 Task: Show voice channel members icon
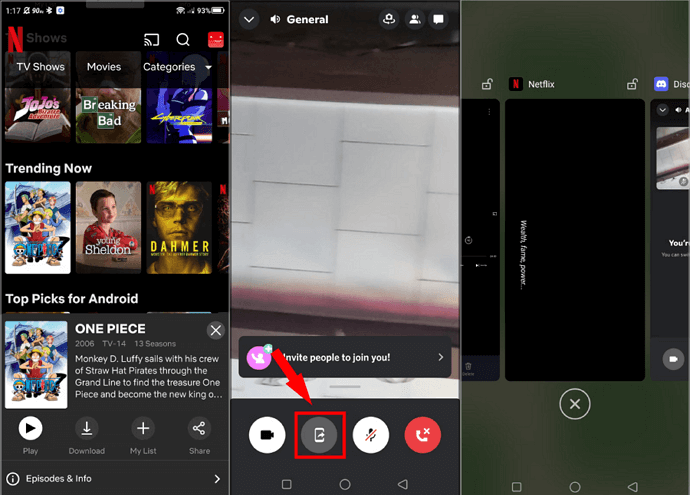[415, 19]
